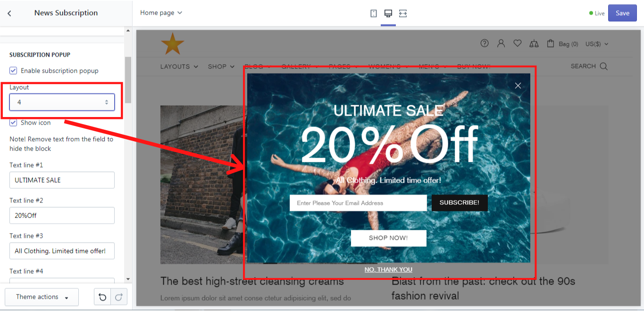Click the undo icon button
Viewport: 644px width, 311px height.
pyautogui.click(x=102, y=297)
